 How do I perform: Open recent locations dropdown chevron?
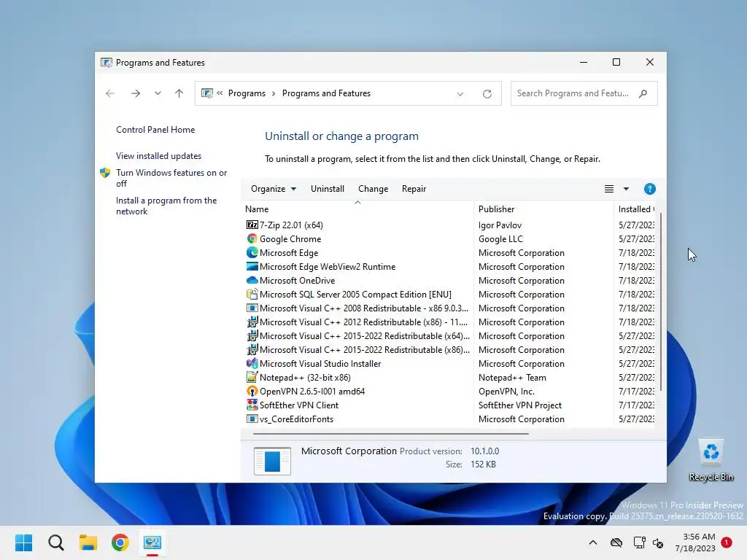(x=158, y=93)
